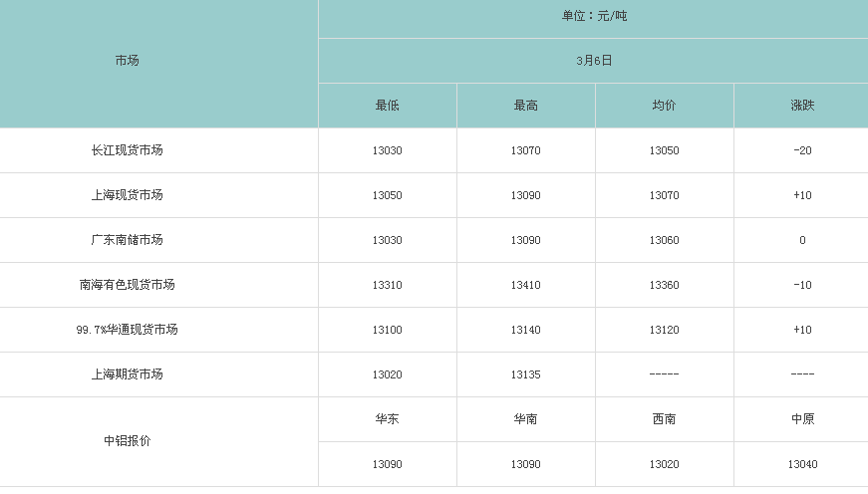
Task: Click the 均价 column header
Action: (x=664, y=106)
